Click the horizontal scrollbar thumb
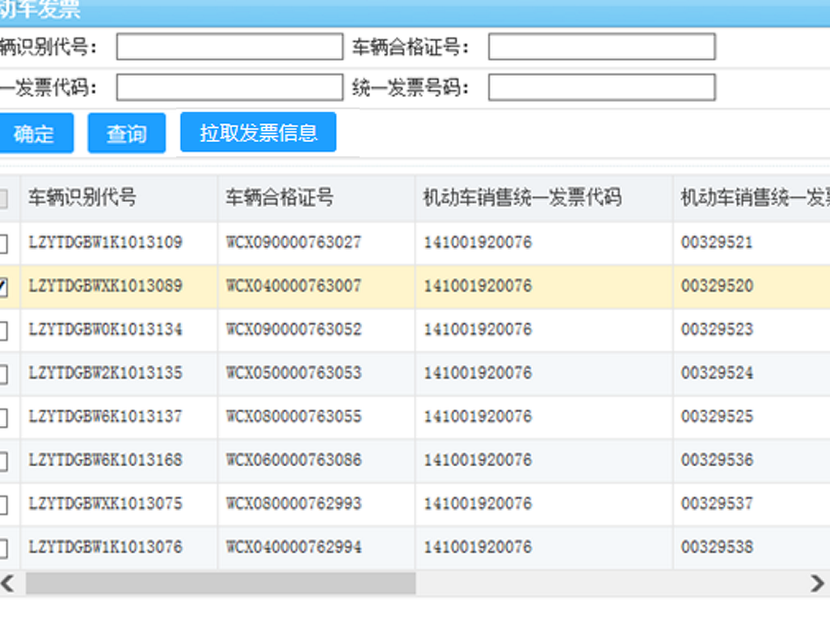The height and width of the screenshot is (644, 830). pyautogui.click(x=220, y=583)
